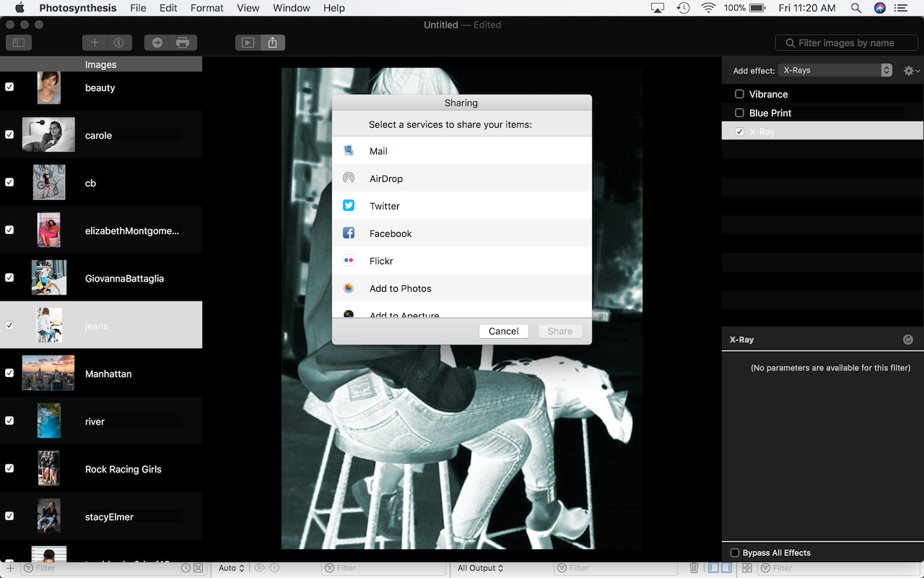Check Bypass All Effects
924x578 pixels.
tap(735, 553)
